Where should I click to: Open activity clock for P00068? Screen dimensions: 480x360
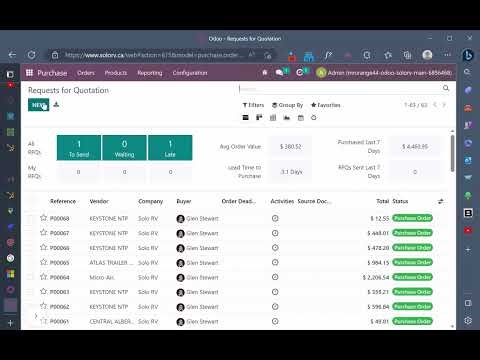[x=275, y=218]
